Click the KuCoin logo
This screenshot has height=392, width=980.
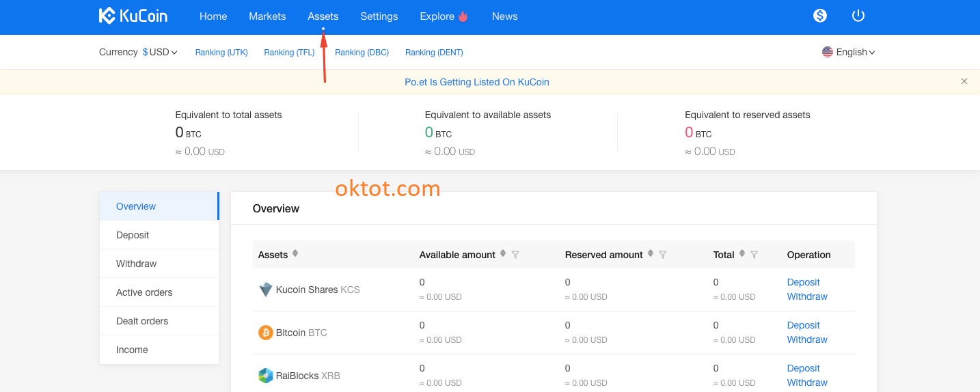[133, 16]
